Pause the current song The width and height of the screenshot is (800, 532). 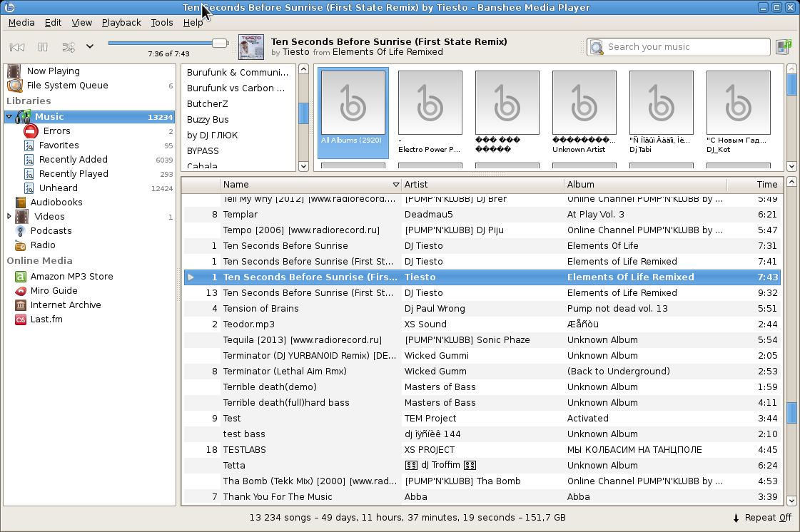43,47
